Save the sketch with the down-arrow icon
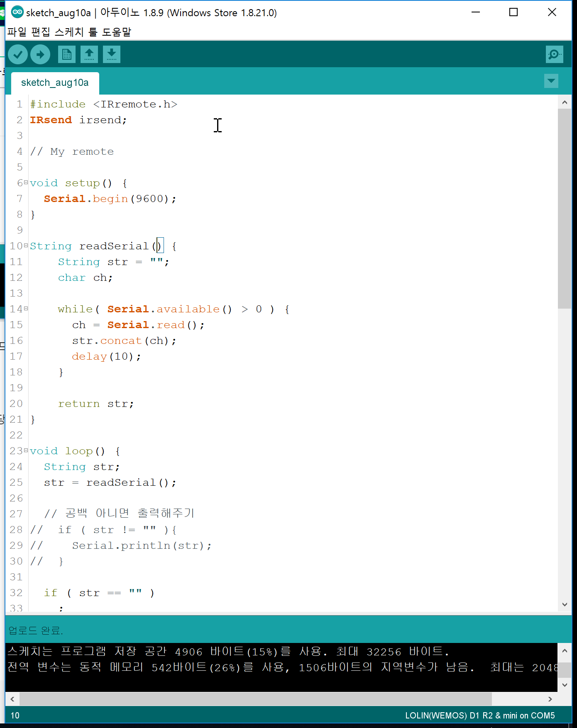The height and width of the screenshot is (728, 577). 112,54
